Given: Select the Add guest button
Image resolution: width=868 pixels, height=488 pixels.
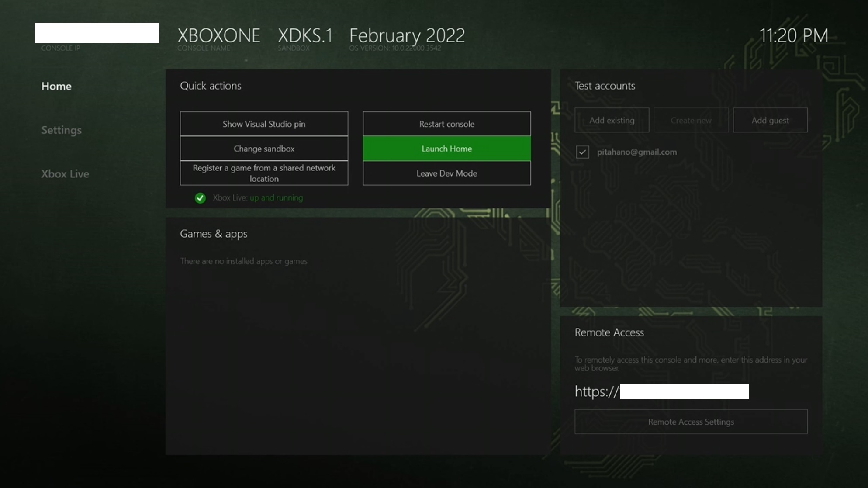Looking at the screenshot, I should (770, 120).
